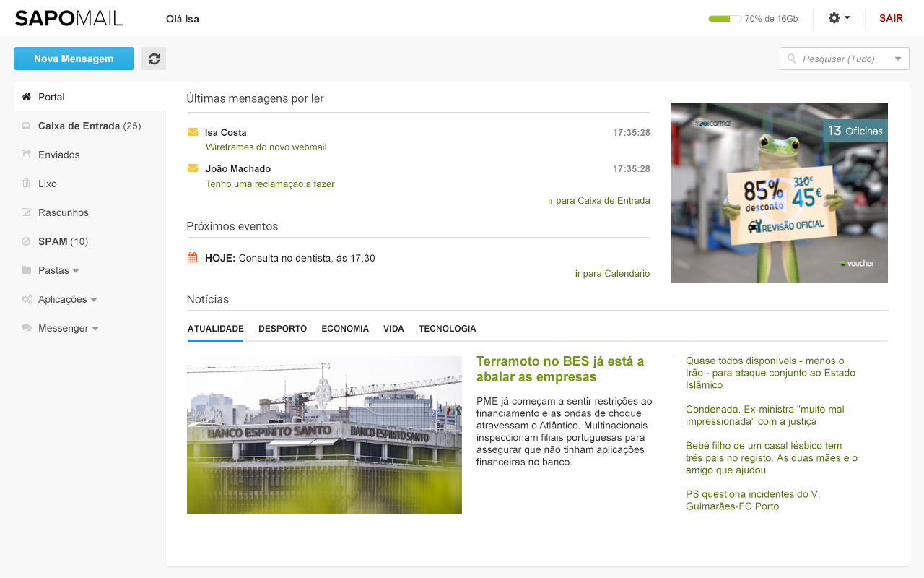Viewport: 924px width, 578px height.
Task: Open the dropdown caret beside the gear
Action: (847, 17)
